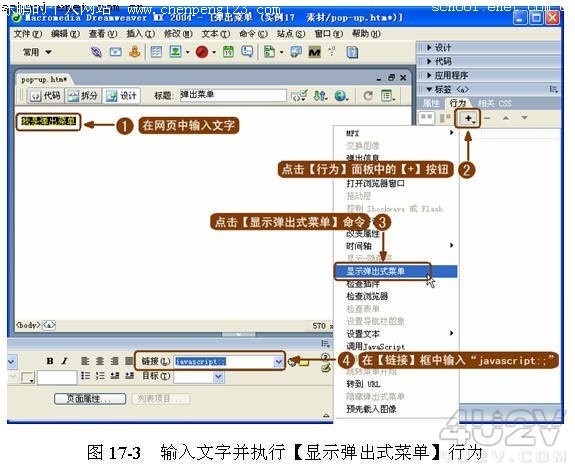
Task: Select 显示弹出式菜单 in behaviors menu
Action: pyautogui.click(x=396, y=271)
